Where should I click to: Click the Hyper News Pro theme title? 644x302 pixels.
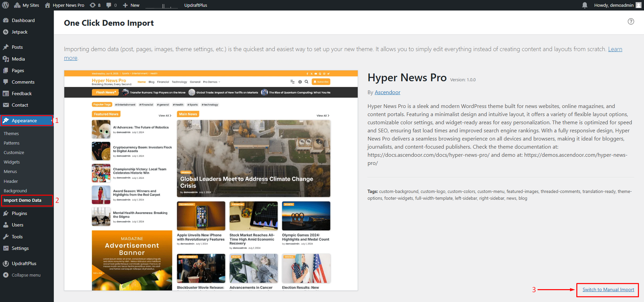[407, 78]
